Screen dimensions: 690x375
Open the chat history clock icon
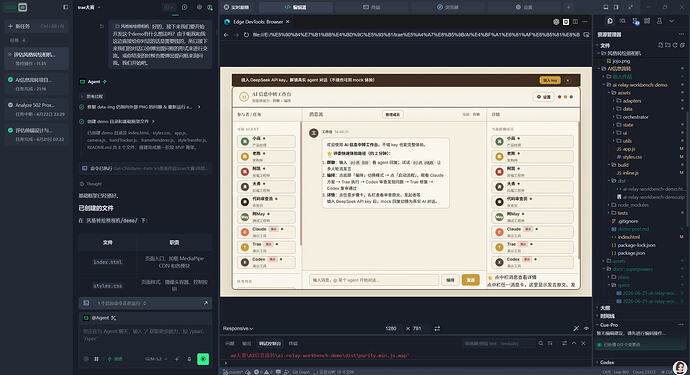click(184, 7)
